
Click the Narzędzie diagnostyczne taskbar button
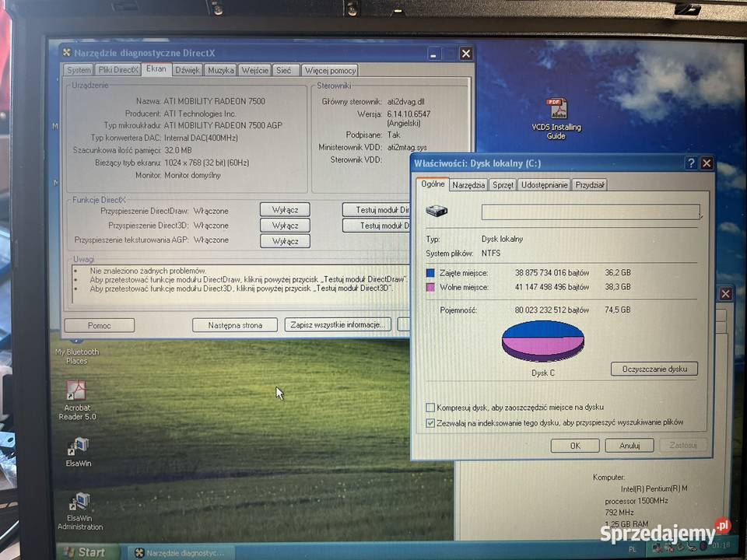[181, 553]
